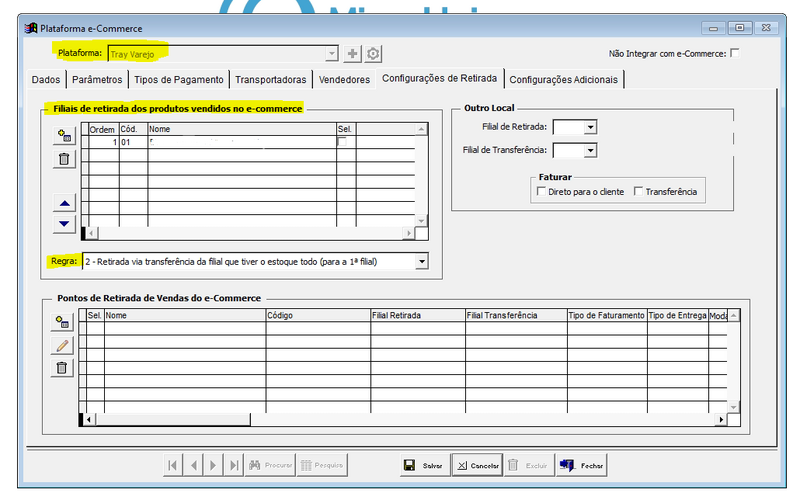Viewport: 800px width, 500px height.
Task: Click the pontos grid horizontal scrollbar thumb
Action: coord(173,419)
